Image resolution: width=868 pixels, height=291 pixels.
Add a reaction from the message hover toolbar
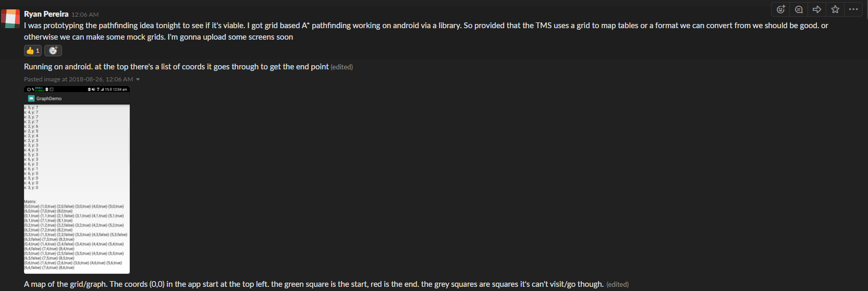tap(780, 9)
